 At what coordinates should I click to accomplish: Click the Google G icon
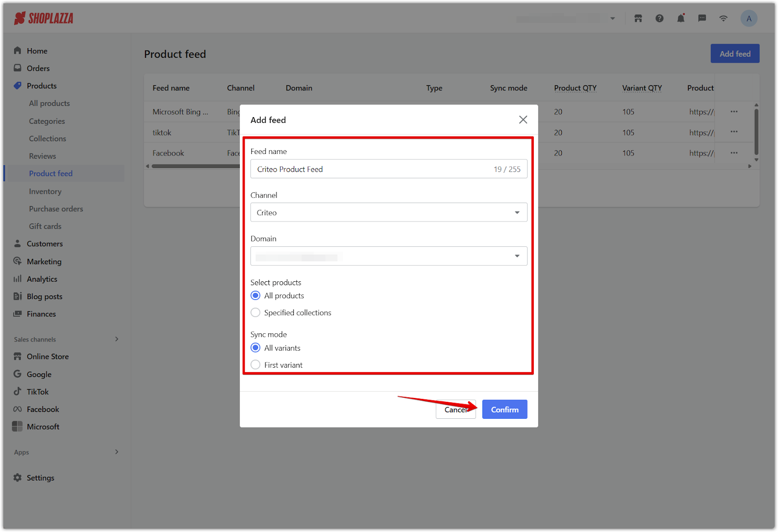click(18, 374)
